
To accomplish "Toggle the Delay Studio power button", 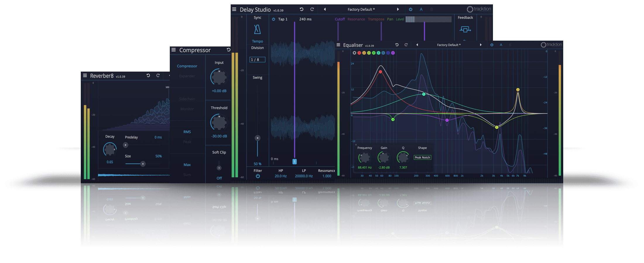I will [x=411, y=9].
